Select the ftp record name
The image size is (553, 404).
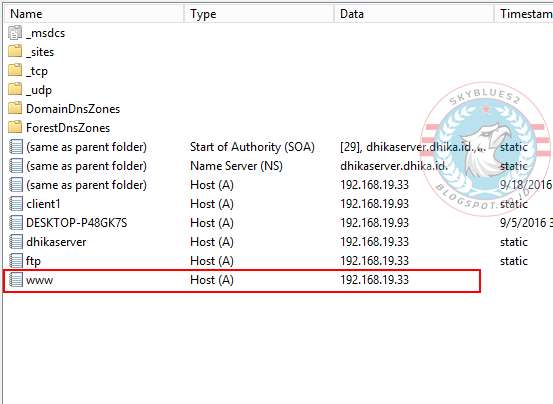(x=34, y=261)
